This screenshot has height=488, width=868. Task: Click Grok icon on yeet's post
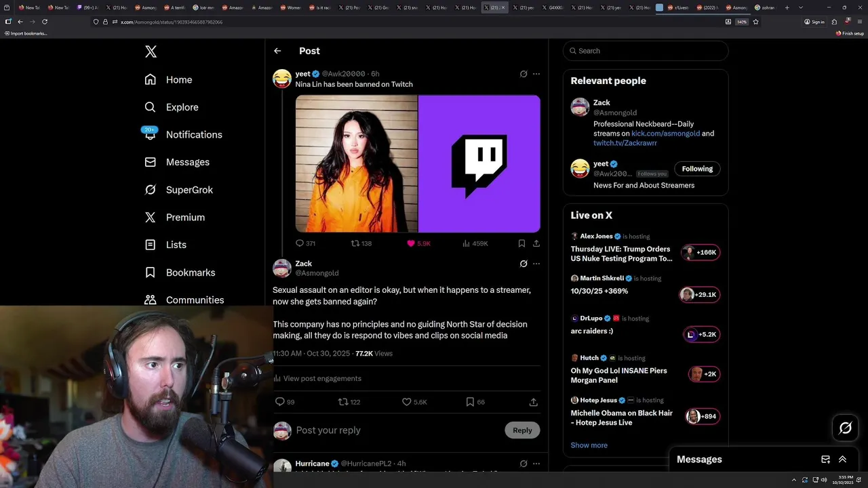pos(524,74)
